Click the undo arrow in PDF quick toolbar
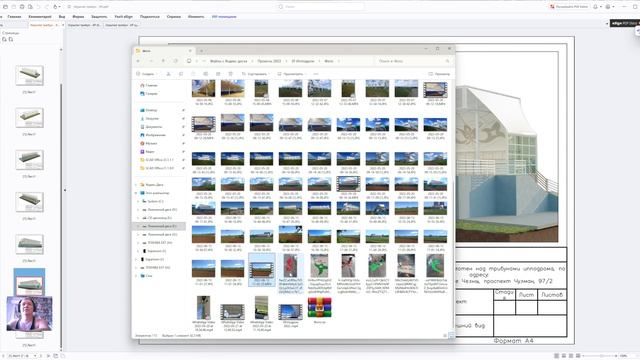640x360 pixels. coord(38,7)
